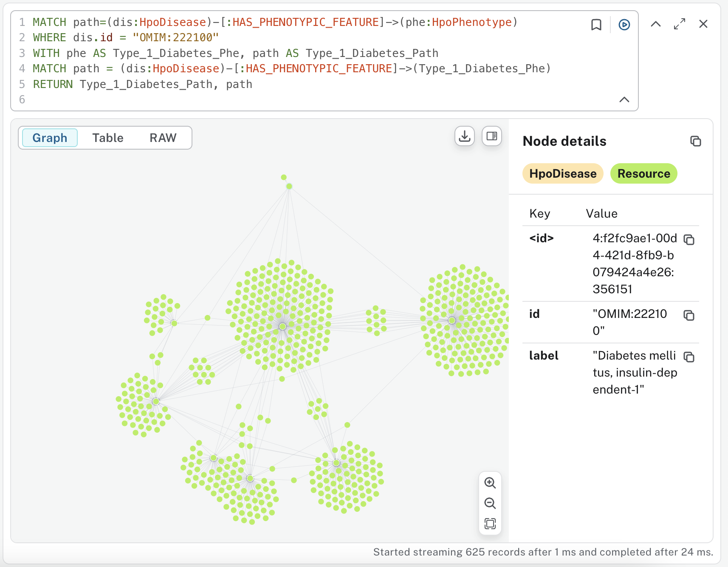Image resolution: width=728 pixels, height=567 pixels.
Task: Click the Key column header
Action: pyautogui.click(x=539, y=213)
